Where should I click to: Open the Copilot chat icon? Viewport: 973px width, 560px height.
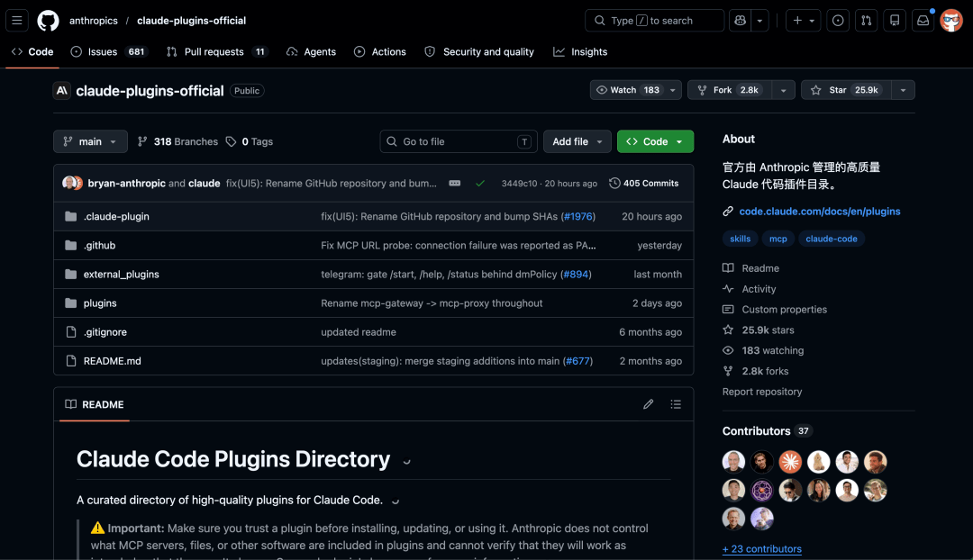741,21
